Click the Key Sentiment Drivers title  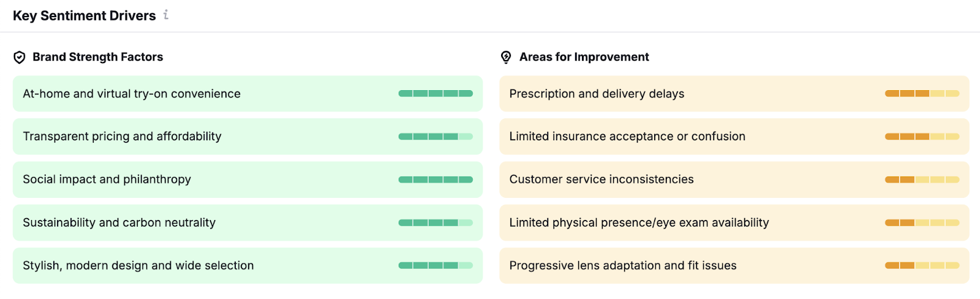[85, 16]
